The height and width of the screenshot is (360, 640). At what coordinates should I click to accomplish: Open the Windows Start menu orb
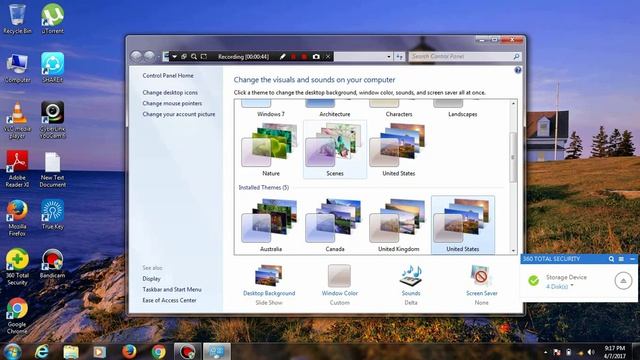tap(12, 351)
